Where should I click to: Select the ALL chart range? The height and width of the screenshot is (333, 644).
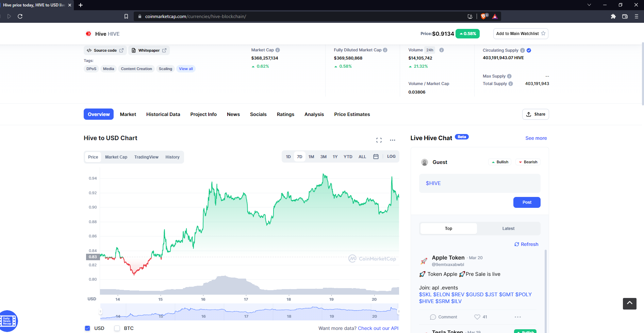click(362, 157)
